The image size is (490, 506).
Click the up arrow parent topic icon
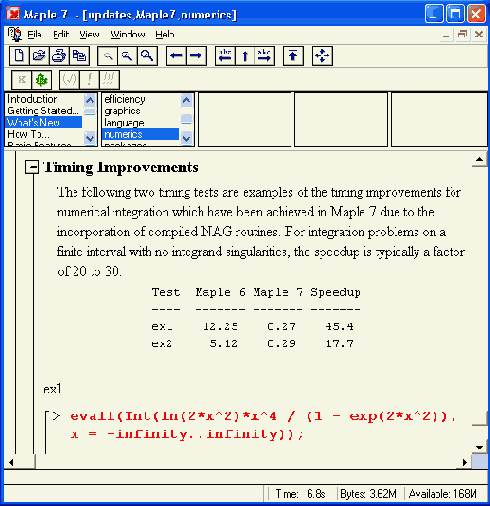[245, 56]
